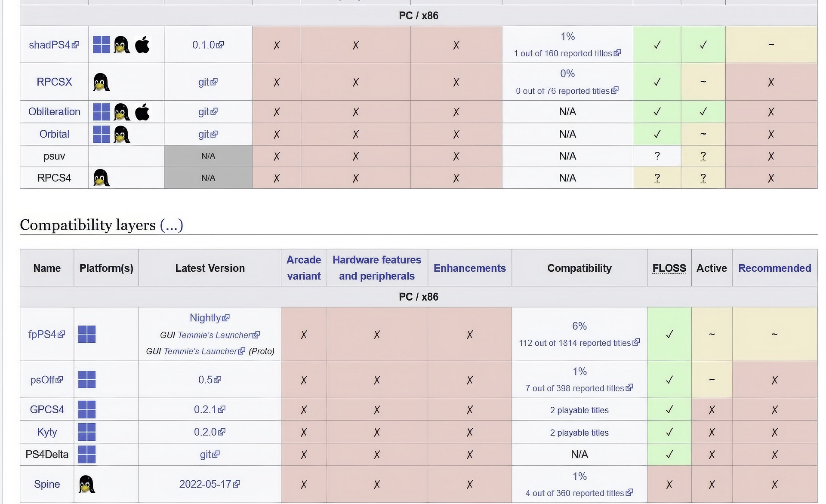Image resolution: width=826 pixels, height=504 pixels.
Task: Open the psOff 0.5 version link
Action: [205, 380]
